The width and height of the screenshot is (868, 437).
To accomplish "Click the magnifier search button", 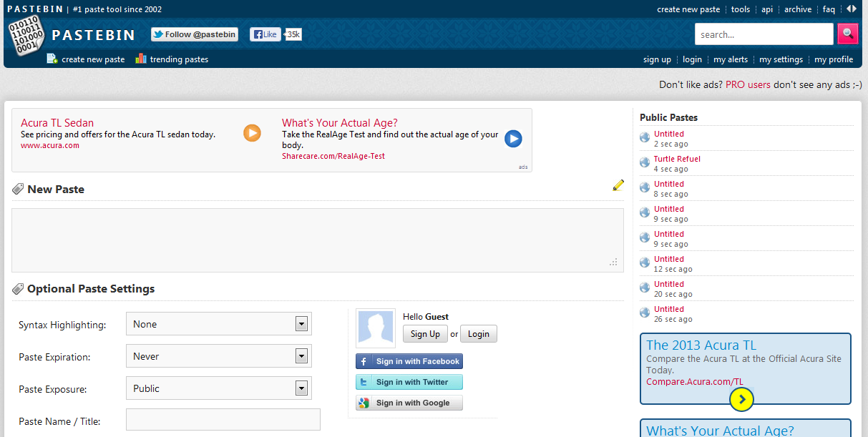I will tap(847, 34).
